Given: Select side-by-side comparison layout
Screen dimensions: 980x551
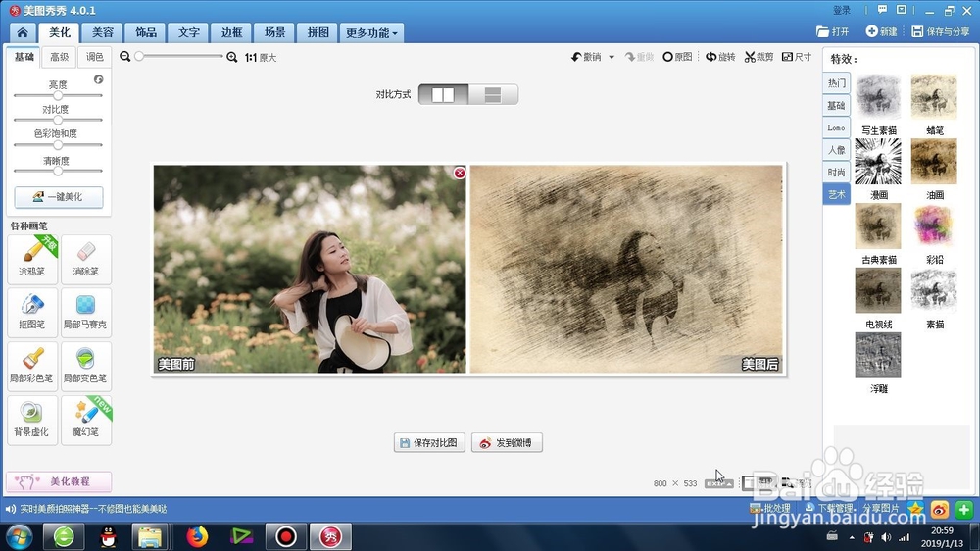Looking at the screenshot, I should click(443, 94).
